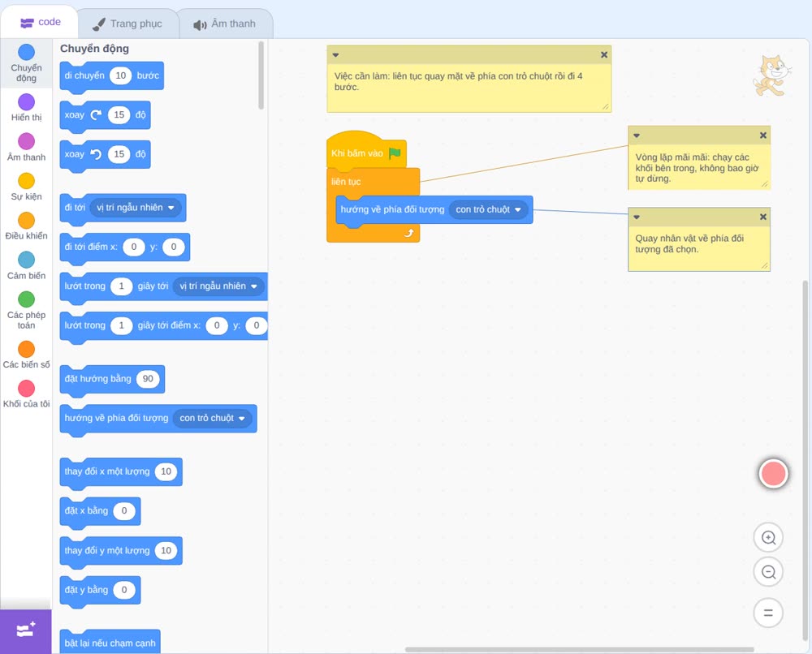Switch to the Âm thanh tab
Viewport: 812px width, 654px height.
pyautogui.click(x=225, y=24)
